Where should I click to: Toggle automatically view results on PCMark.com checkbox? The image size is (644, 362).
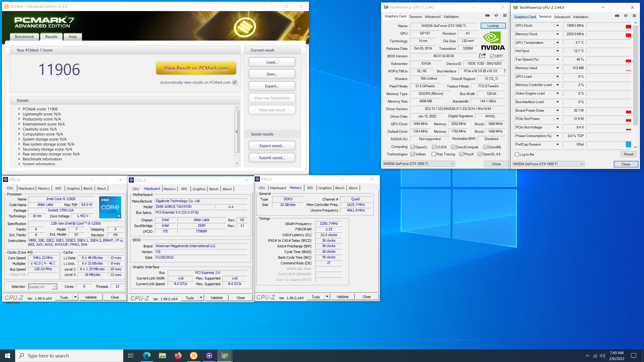click(x=234, y=82)
